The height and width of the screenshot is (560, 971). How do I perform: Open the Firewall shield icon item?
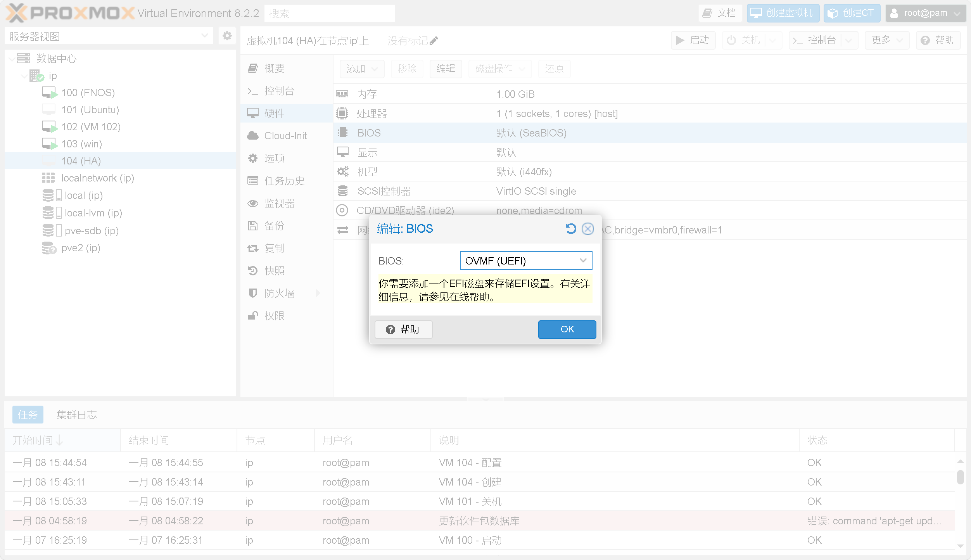tap(253, 293)
